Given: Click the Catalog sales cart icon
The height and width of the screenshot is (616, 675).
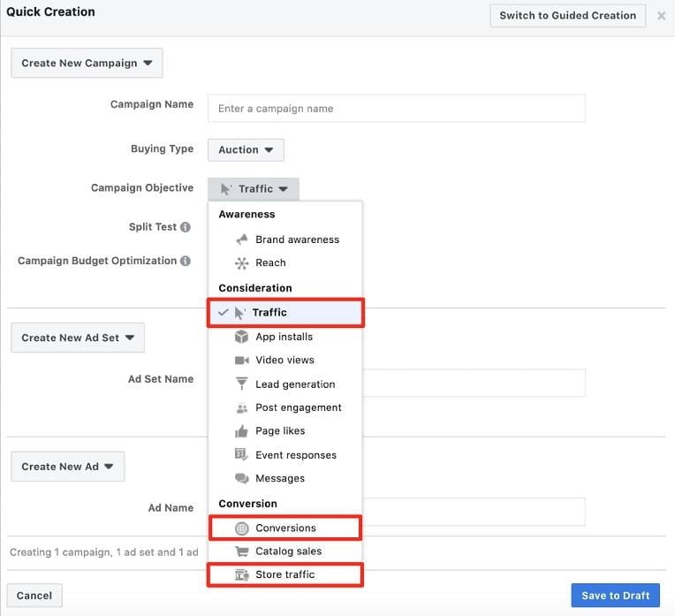Looking at the screenshot, I should click(x=241, y=551).
